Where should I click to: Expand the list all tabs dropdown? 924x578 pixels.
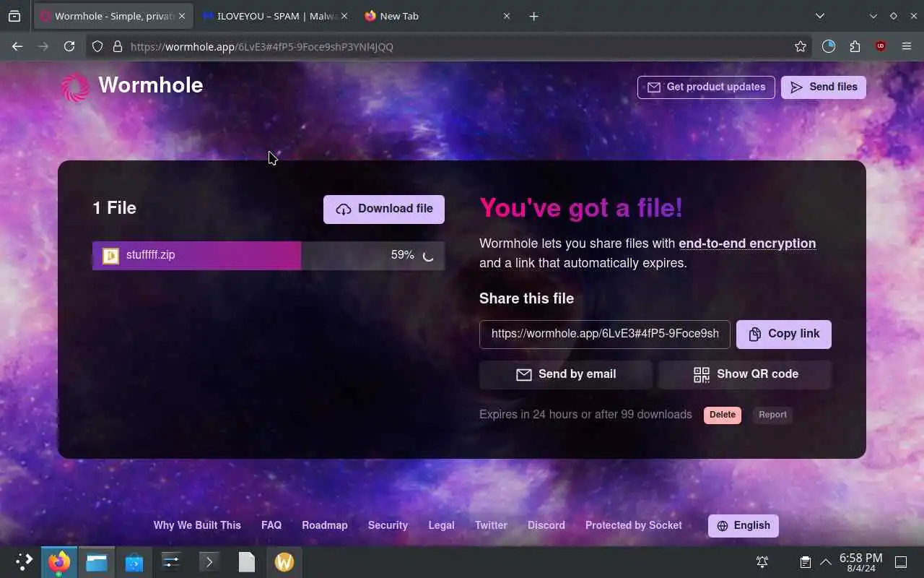819,16
